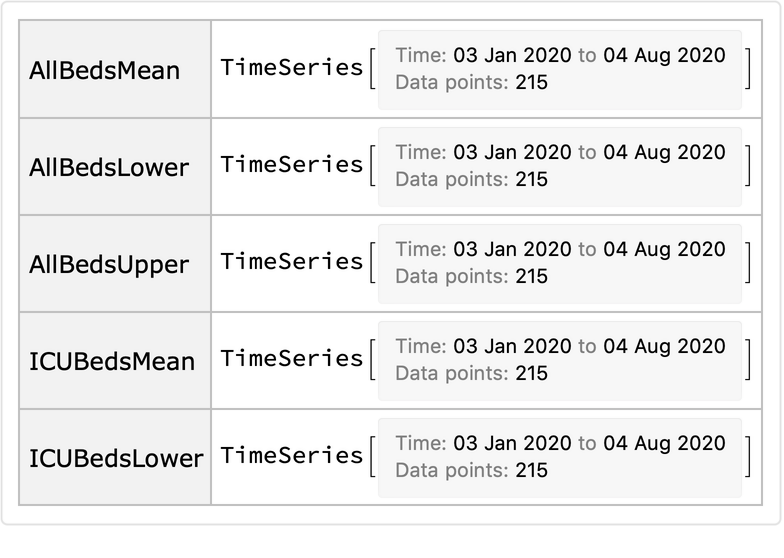This screenshot has height=558, width=784.
Task: Select the TimeSeries head in ICUBedsLower row
Action: (292, 456)
